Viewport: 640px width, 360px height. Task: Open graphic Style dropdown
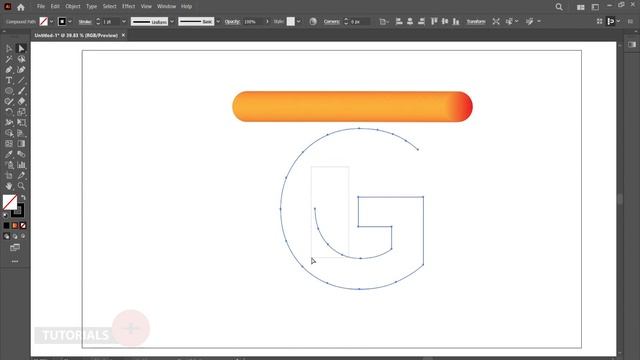[x=299, y=22]
